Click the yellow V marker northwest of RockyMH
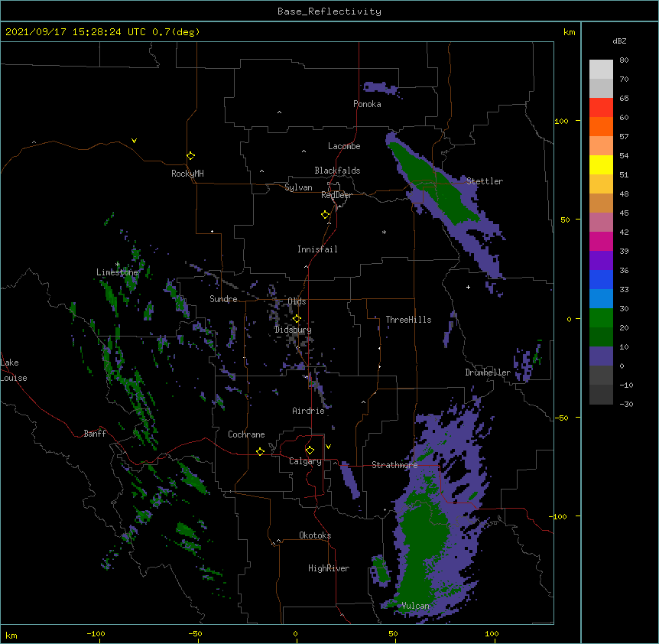The width and height of the screenshot is (659, 644). (134, 141)
